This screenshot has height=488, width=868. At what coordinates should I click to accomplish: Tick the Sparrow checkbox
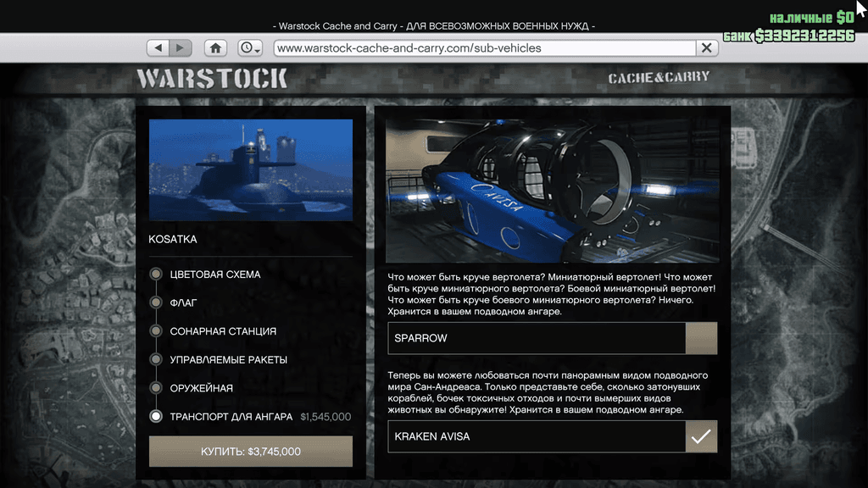(x=701, y=338)
